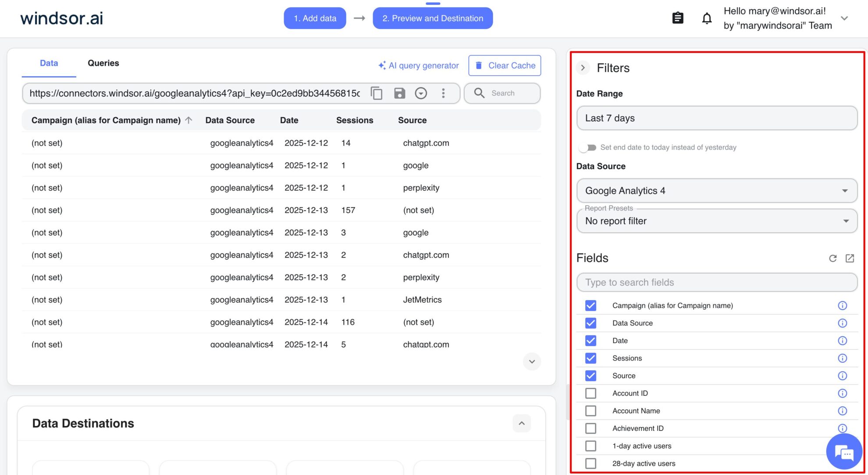Open the Report Presets dropdown
The width and height of the screenshot is (868, 475).
coord(717,221)
